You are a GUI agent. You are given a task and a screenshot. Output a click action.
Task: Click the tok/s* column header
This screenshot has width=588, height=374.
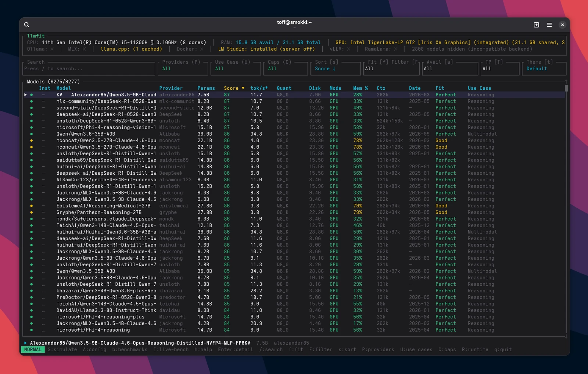tap(259, 88)
